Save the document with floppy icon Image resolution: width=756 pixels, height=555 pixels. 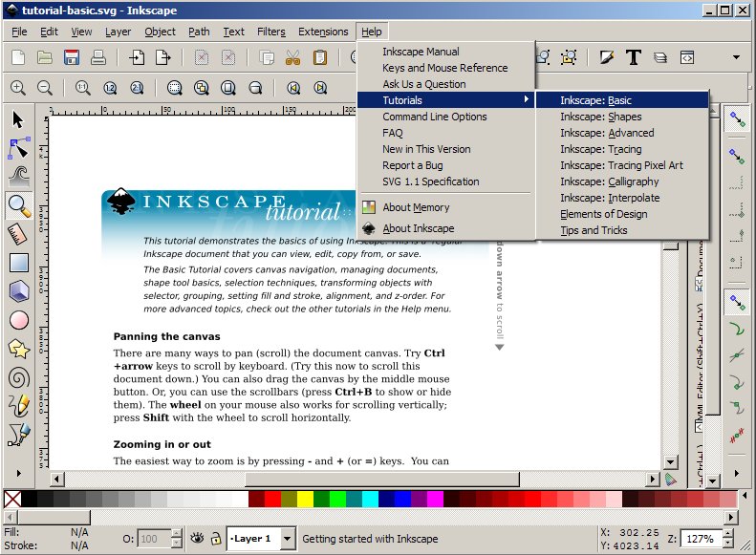pyautogui.click(x=72, y=57)
